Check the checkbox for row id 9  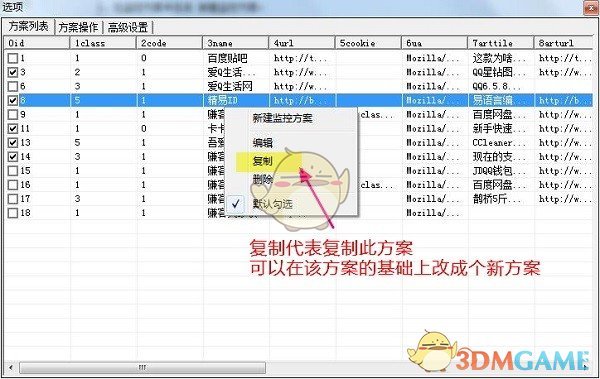point(13,114)
